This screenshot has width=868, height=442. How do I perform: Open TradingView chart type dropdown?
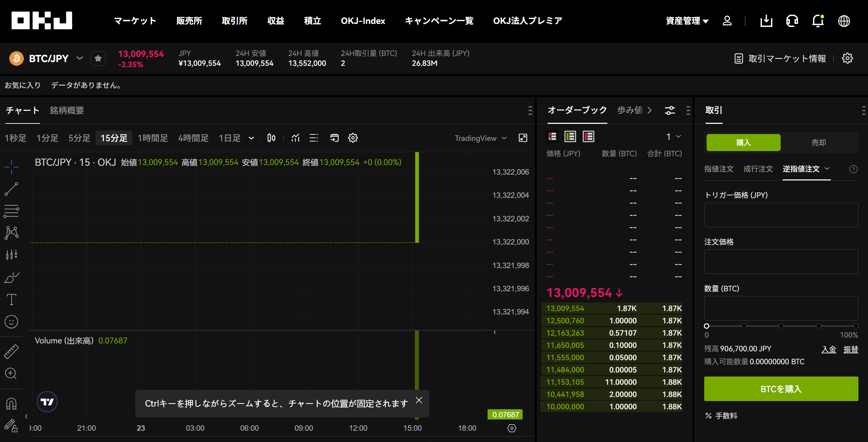pyautogui.click(x=481, y=138)
